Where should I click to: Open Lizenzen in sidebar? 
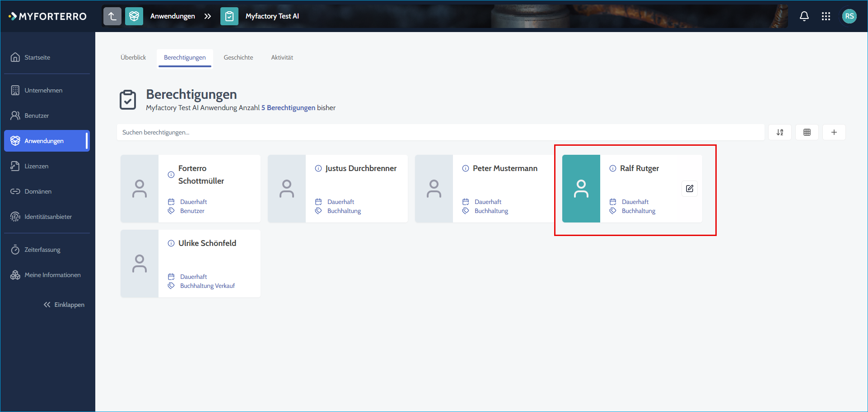coord(47,166)
